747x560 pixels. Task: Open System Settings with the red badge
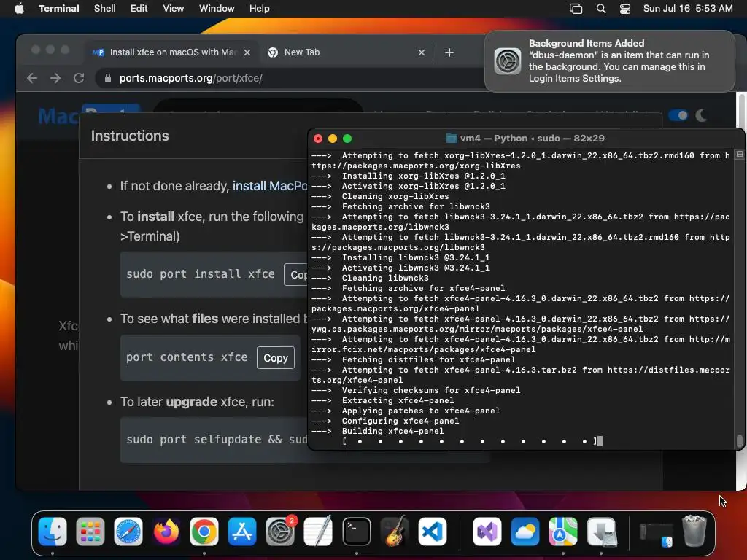[x=280, y=532]
